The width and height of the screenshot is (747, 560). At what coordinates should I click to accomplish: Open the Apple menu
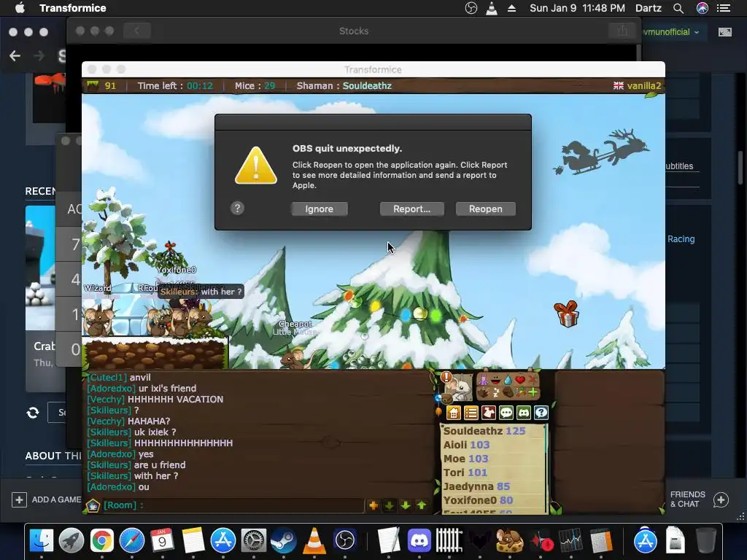coord(20,8)
